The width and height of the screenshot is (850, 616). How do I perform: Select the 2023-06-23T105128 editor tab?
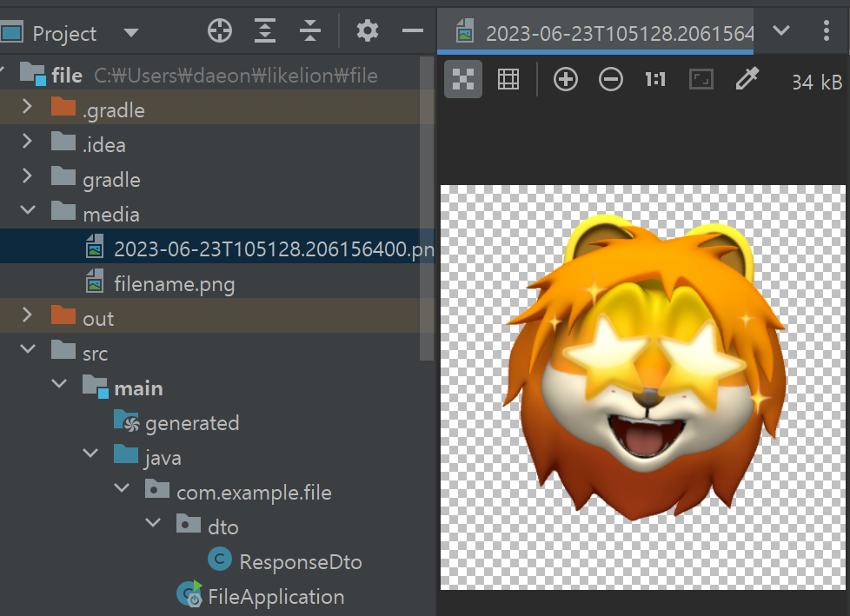coord(594,32)
